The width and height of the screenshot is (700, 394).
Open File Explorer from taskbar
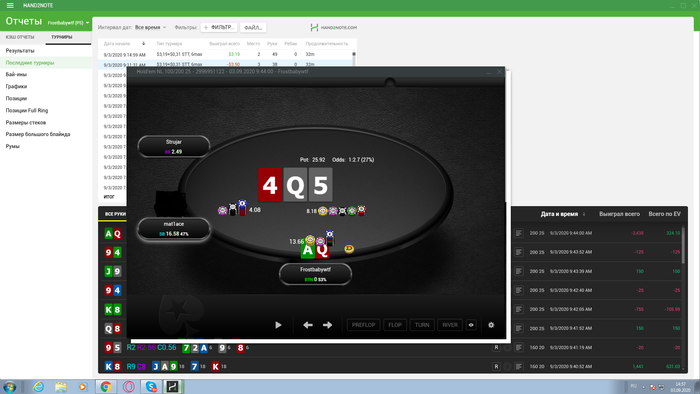(x=61, y=386)
